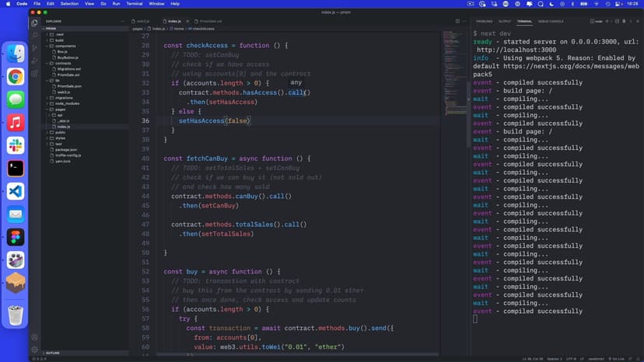Open the Terminal menu in the menu bar

tap(134, 4)
